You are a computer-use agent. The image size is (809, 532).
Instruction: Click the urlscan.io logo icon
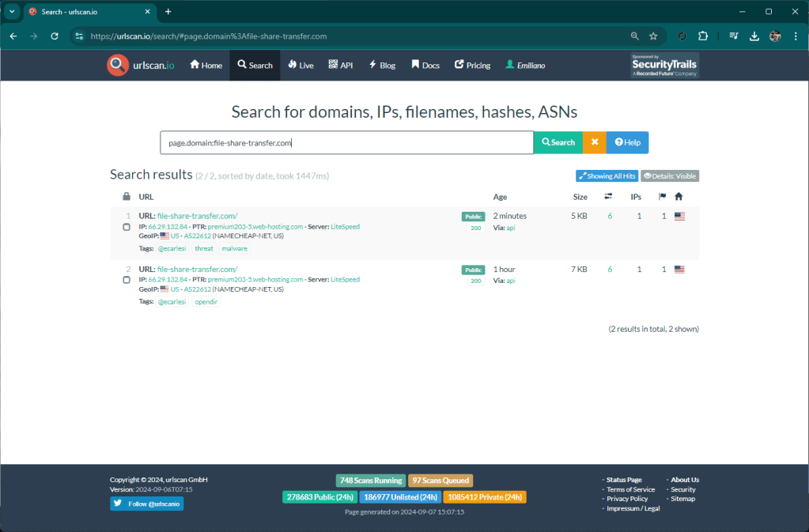[x=117, y=65]
